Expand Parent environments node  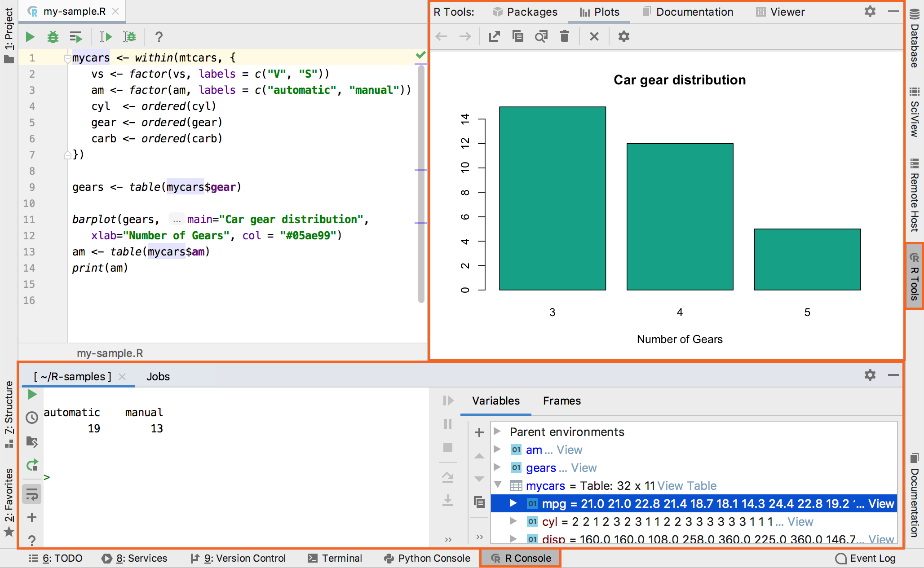click(497, 432)
